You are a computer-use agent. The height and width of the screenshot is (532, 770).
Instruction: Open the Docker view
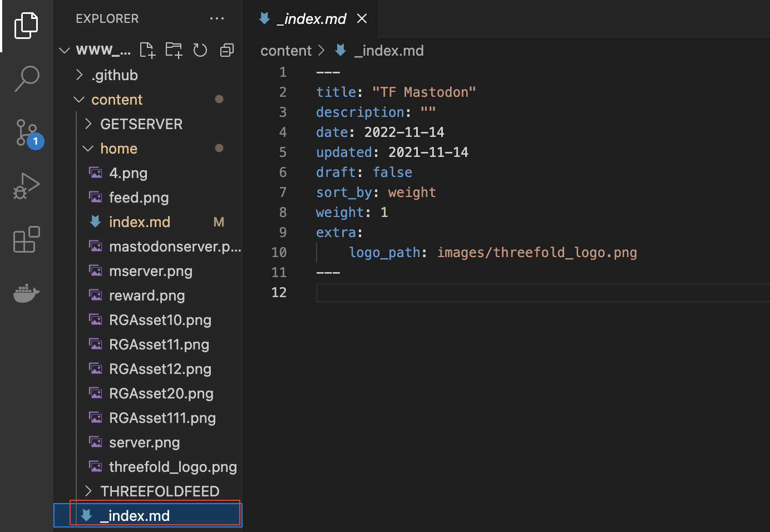coord(26,292)
